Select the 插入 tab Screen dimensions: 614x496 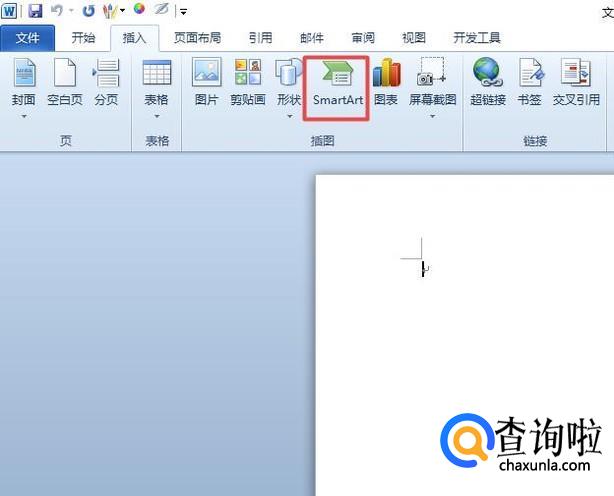pyautogui.click(x=134, y=38)
